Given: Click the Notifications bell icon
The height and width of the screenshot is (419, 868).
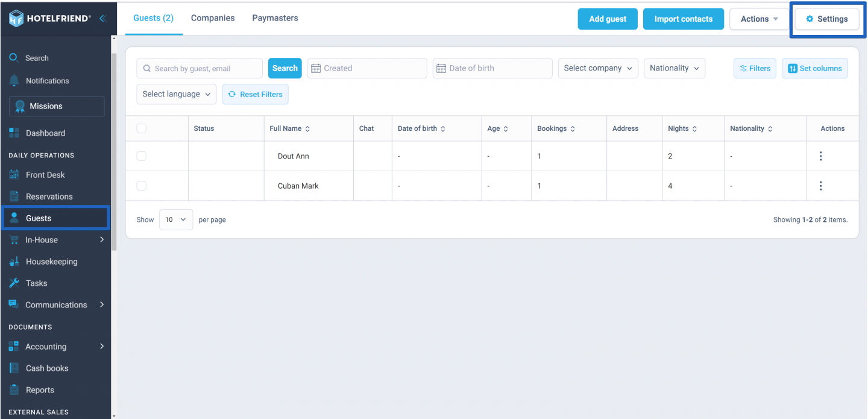Looking at the screenshot, I should pos(14,81).
